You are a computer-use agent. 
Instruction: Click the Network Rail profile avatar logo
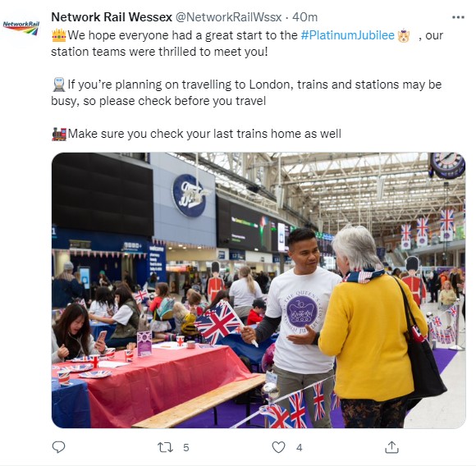21,28
